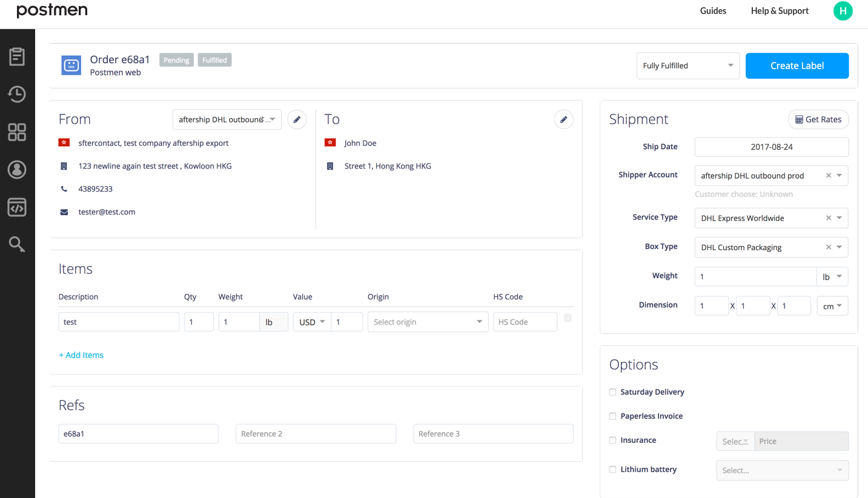Click the Hong Kong flag beside John Doe
This screenshot has width=868, height=498.
pos(330,143)
